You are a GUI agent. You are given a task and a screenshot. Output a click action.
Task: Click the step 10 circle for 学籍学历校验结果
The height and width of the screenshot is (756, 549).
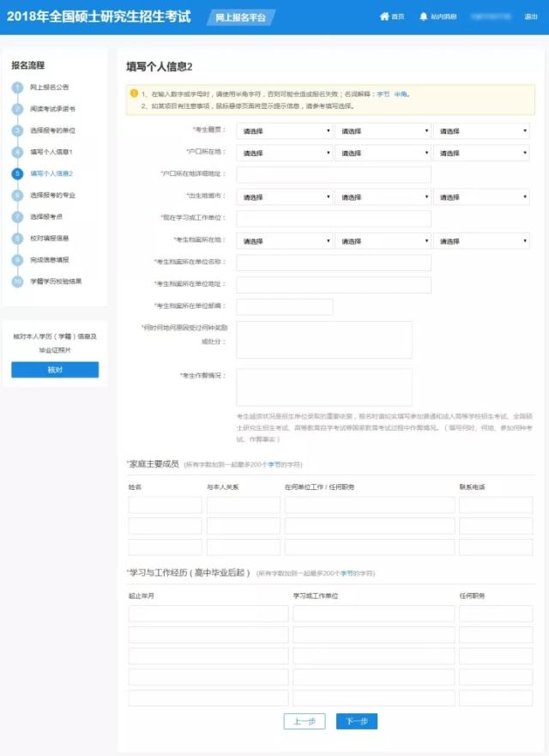pos(17,281)
